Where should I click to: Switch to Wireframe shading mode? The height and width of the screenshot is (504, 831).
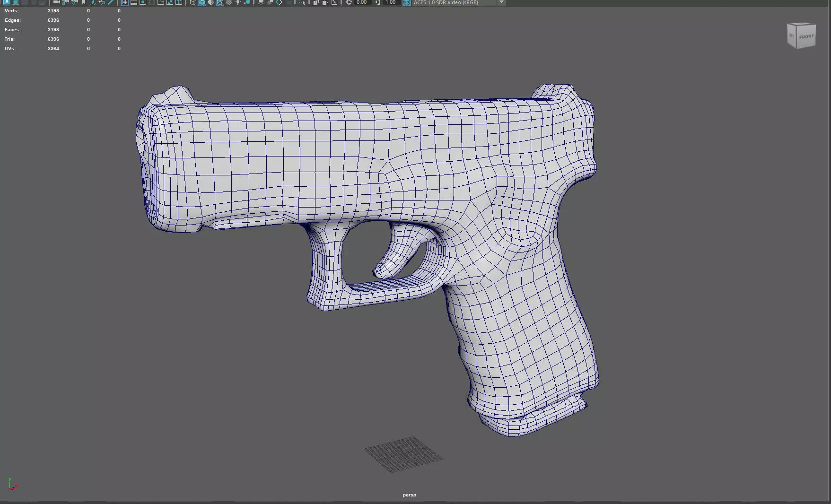click(193, 2)
